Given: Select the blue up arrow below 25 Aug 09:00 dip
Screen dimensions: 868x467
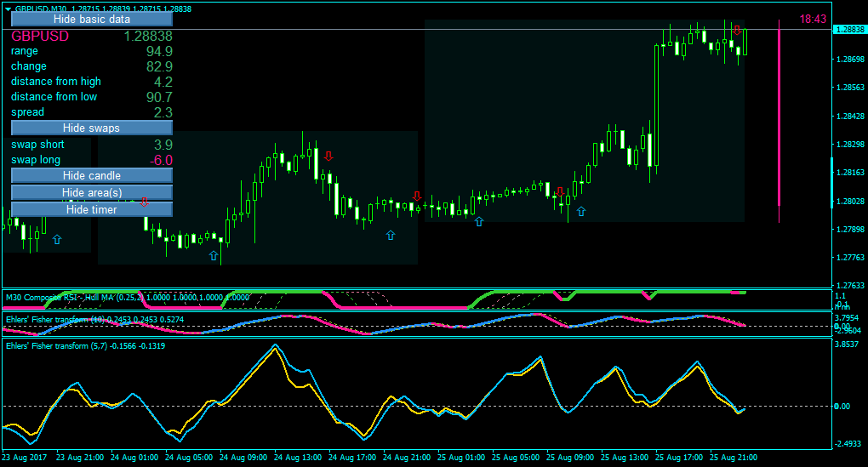Looking at the screenshot, I should (x=581, y=211).
